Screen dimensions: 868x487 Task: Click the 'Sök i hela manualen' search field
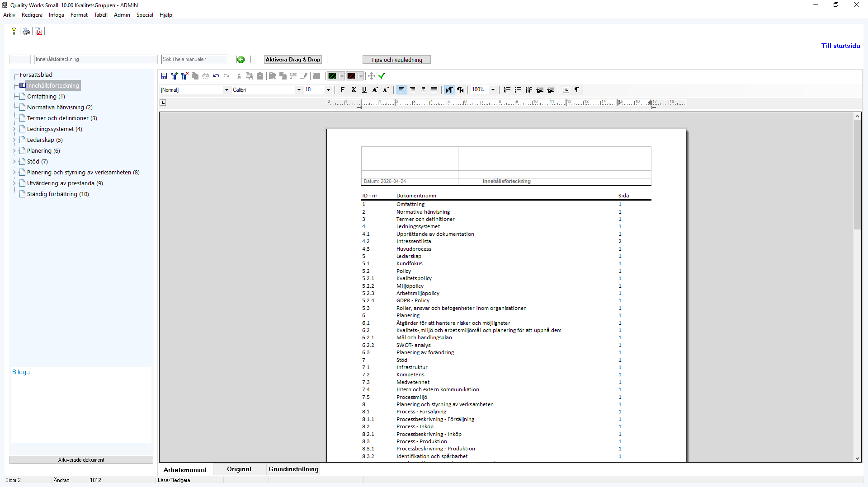pos(194,59)
